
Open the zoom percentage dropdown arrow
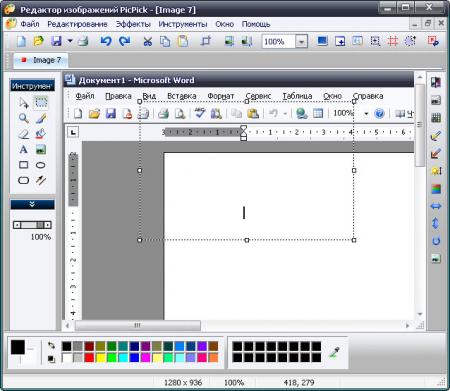tap(301, 42)
